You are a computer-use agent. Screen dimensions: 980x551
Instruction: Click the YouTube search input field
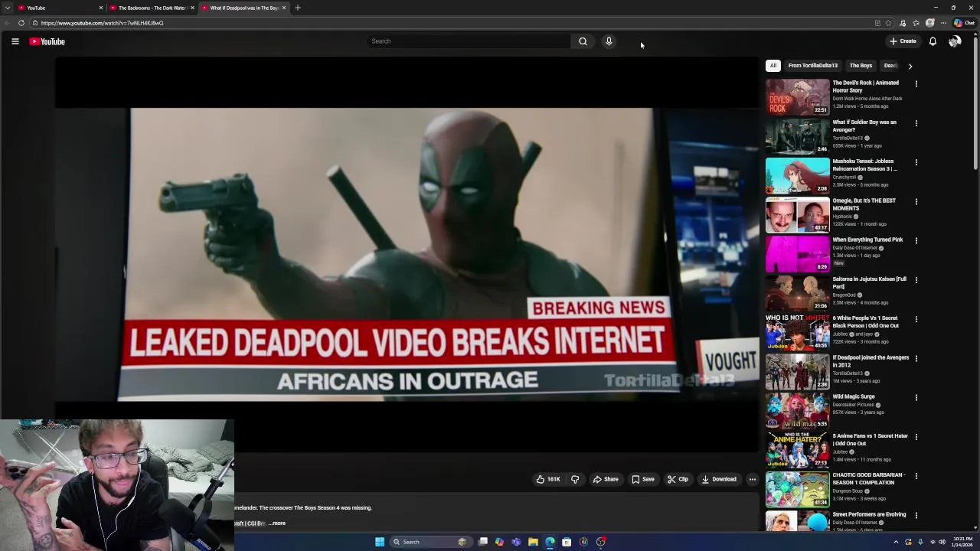pos(469,41)
